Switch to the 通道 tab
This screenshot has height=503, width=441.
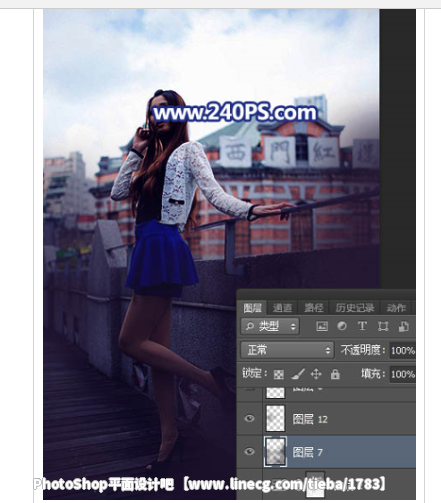[282, 308]
